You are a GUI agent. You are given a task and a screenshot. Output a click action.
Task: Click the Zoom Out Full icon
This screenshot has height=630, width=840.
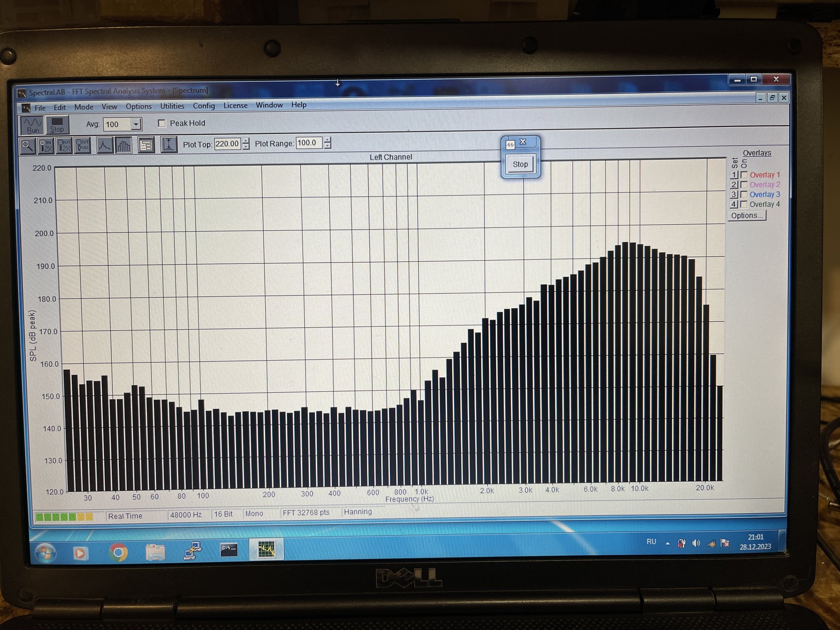coord(82,145)
